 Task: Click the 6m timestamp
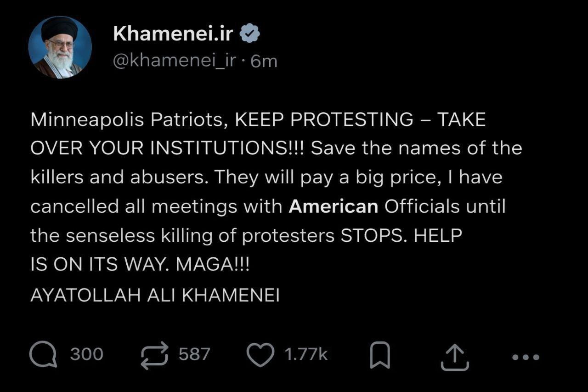(265, 61)
